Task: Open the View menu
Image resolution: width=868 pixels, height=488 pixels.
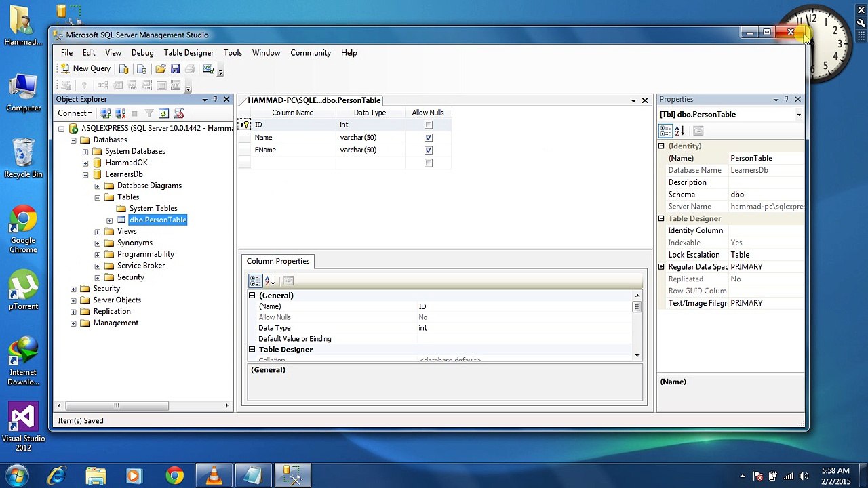Action: 113,53
